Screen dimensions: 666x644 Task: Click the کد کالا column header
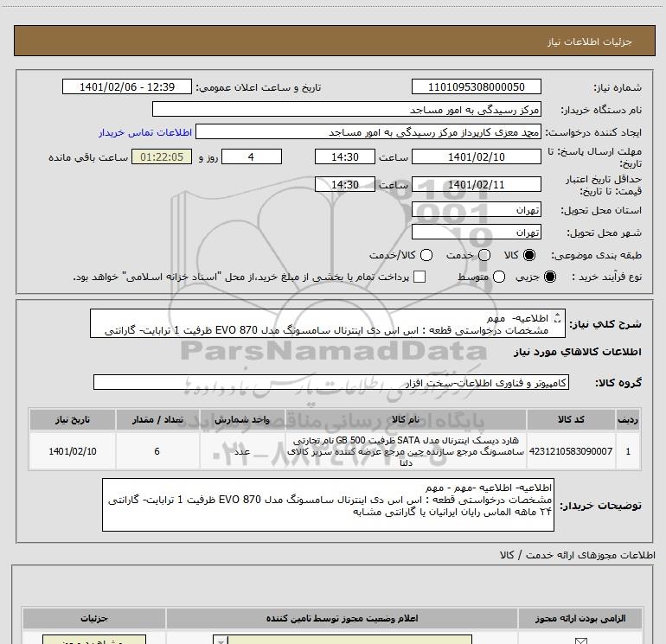(x=571, y=419)
